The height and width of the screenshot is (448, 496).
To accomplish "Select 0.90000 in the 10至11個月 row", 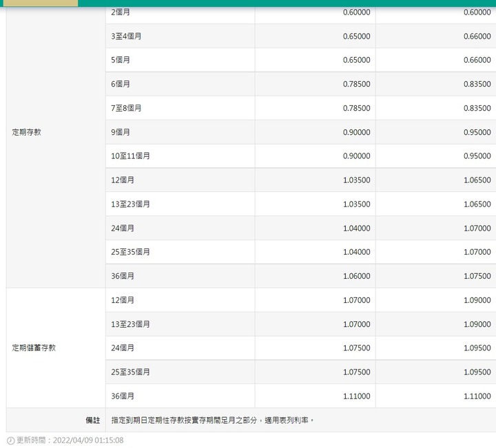I will point(357,156).
